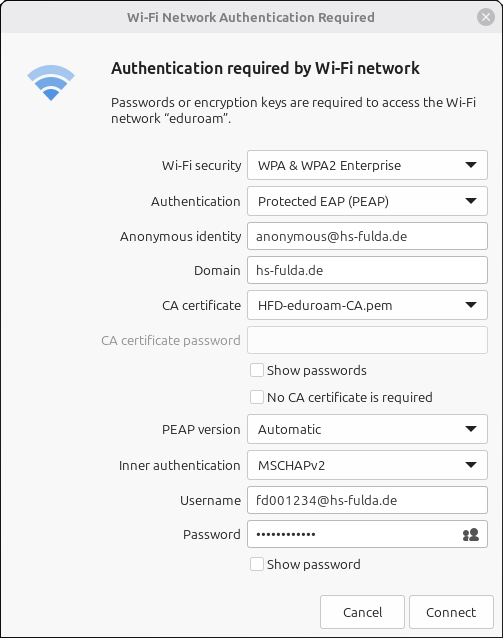Click the Cancel button
Viewport: 503px width, 638px height.
[362, 612]
